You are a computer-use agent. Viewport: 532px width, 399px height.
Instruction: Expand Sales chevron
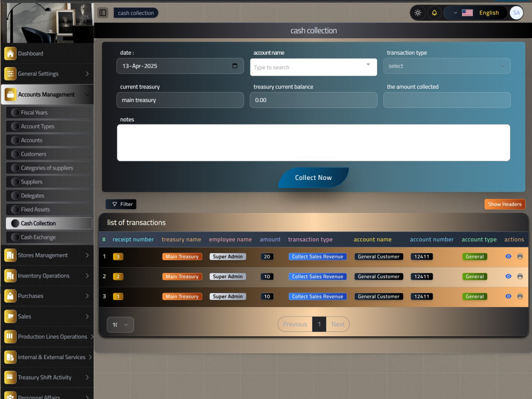click(x=87, y=316)
